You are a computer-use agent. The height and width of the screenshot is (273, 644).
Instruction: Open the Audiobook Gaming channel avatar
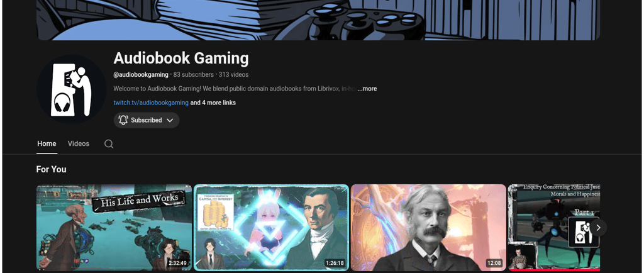(x=71, y=89)
